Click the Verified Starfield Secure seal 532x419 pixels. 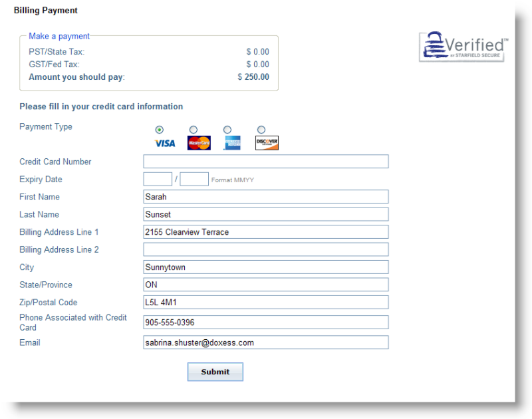tap(464, 47)
